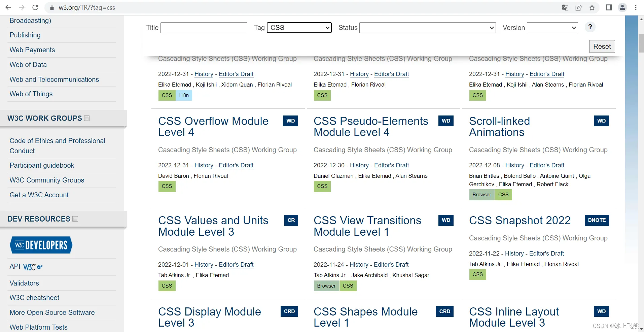Open CSS Overflow Module Level 4 title
This screenshot has height=332, width=644.
point(213,127)
